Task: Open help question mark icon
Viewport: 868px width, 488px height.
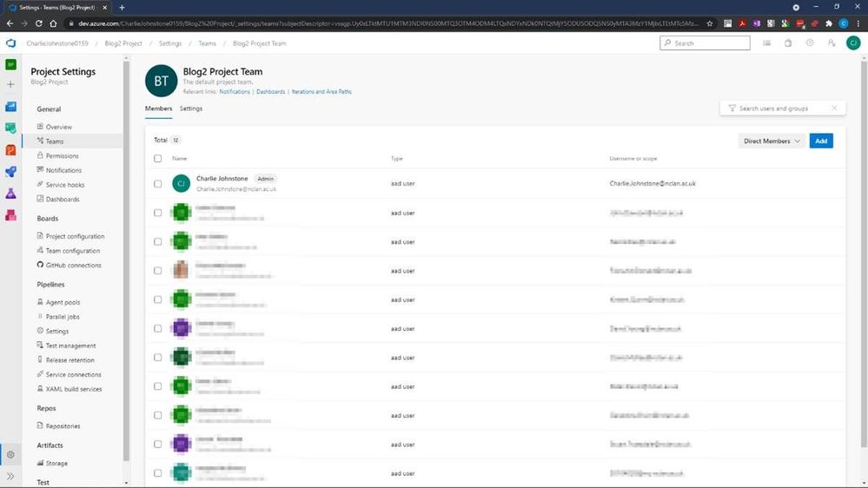Action: pos(809,43)
